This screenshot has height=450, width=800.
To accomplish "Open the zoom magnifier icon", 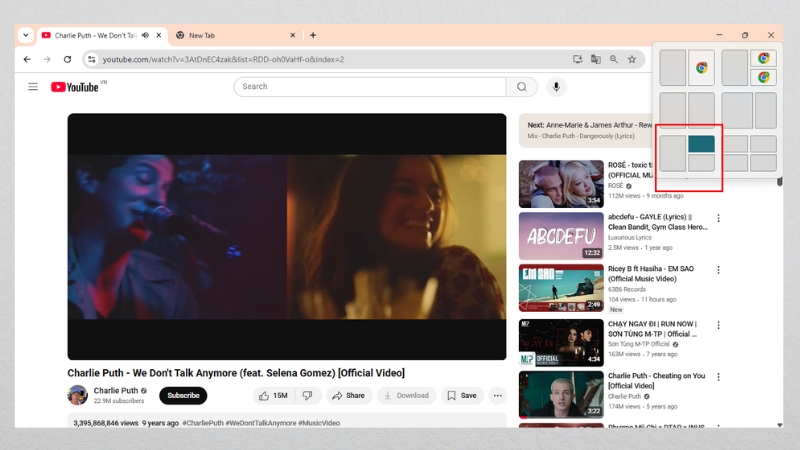I will 614,59.
